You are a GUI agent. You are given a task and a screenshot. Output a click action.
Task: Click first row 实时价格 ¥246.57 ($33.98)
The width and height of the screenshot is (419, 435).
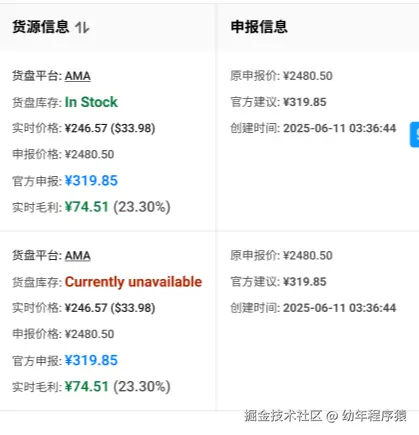click(110, 128)
